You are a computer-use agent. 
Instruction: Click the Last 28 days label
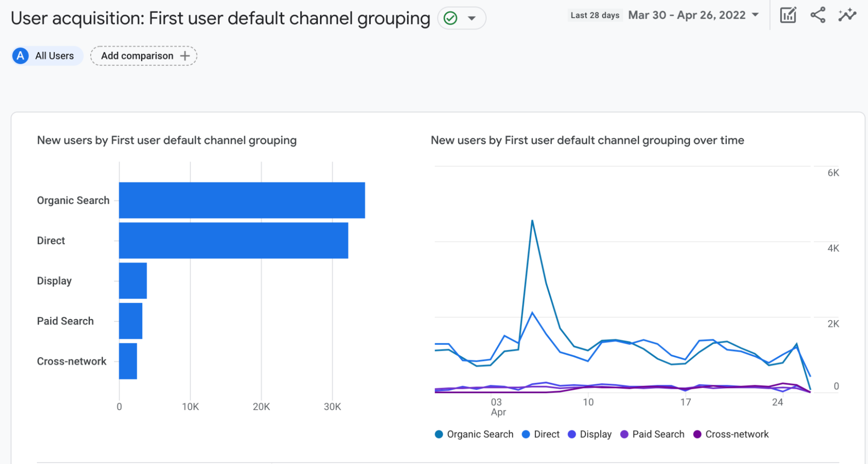[x=595, y=15]
